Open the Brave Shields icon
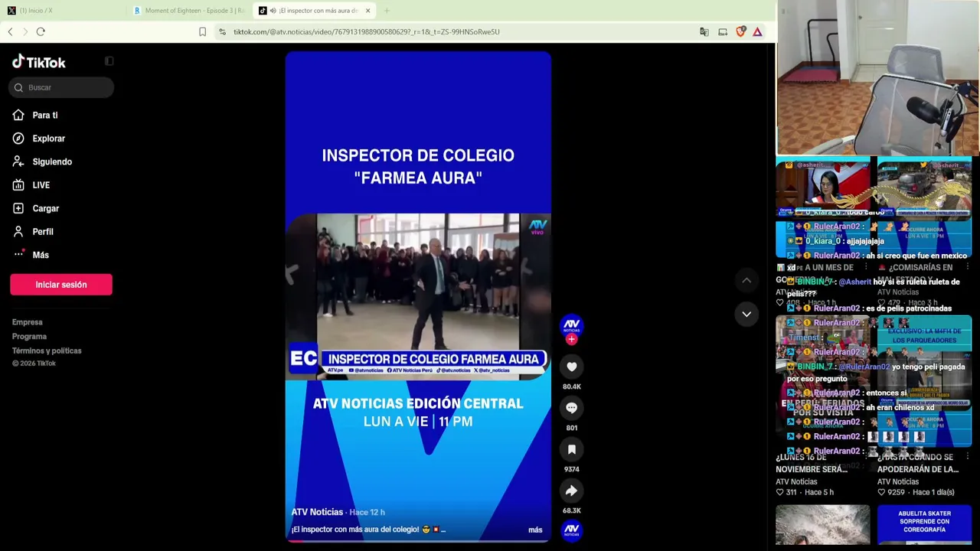 [x=740, y=31]
